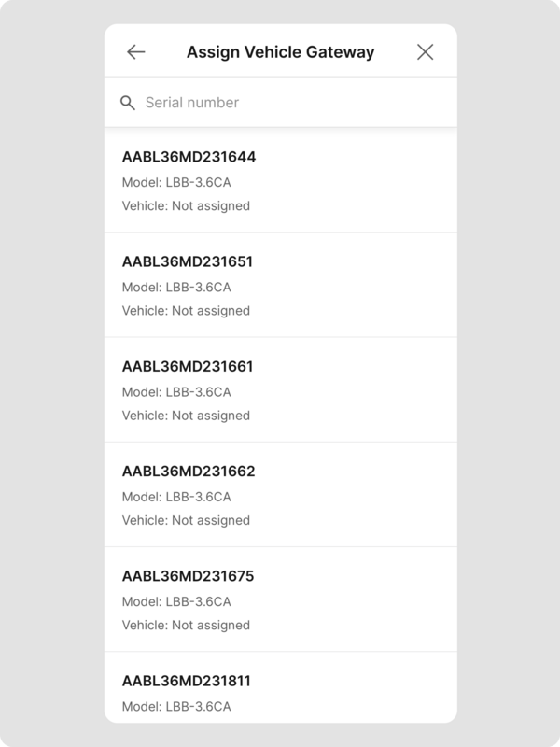Click Model line under AABL36MD231644

click(176, 182)
